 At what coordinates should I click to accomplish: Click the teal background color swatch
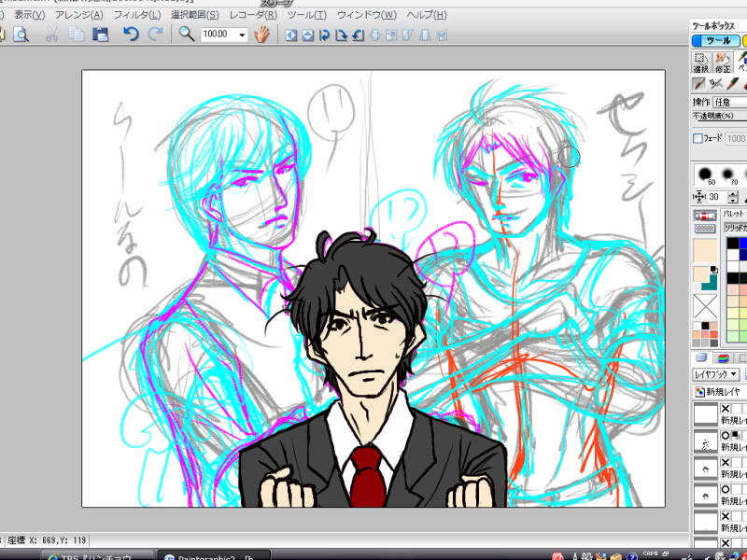click(x=710, y=283)
